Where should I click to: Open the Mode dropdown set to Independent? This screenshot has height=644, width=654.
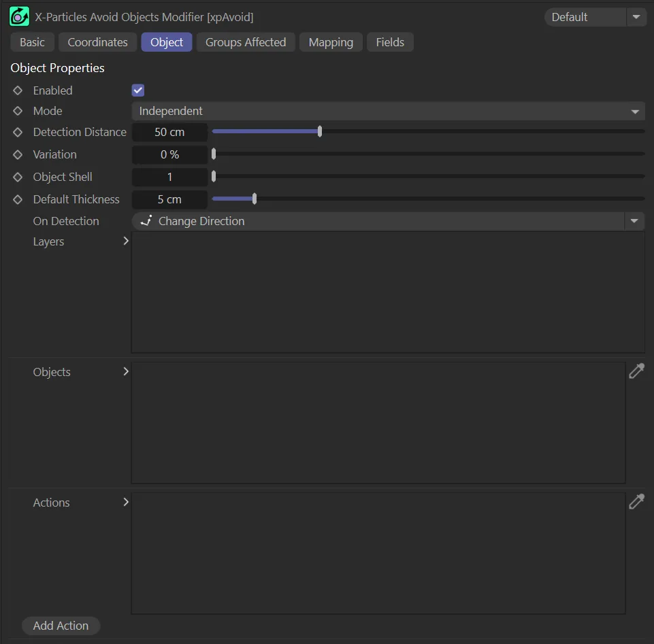pos(388,111)
